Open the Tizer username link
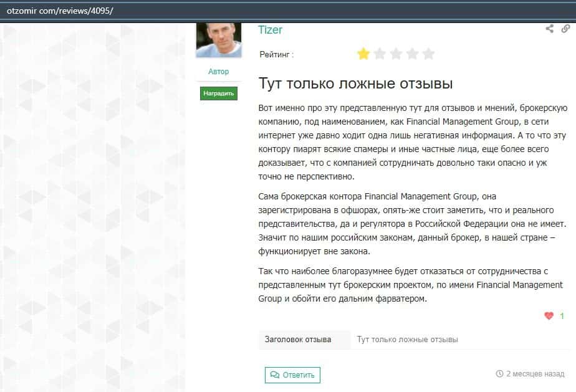The height and width of the screenshot is (392, 576). point(270,30)
